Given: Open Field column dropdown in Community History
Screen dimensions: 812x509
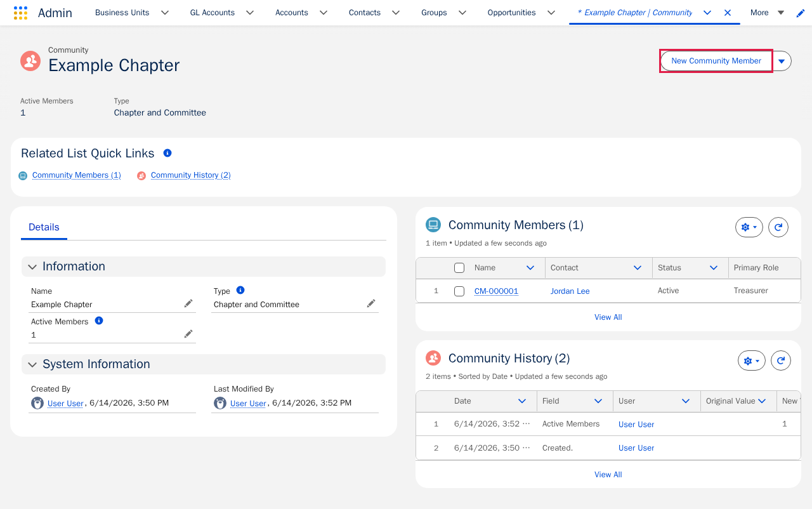Looking at the screenshot, I should (598, 401).
